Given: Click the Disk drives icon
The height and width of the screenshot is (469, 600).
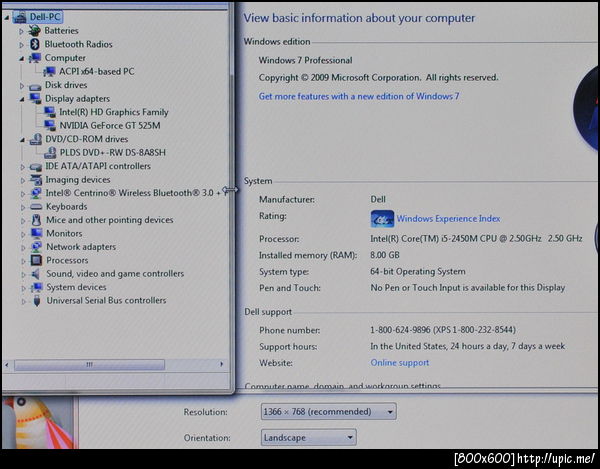Looking at the screenshot, I should pyautogui.click(x=35, y=86).
